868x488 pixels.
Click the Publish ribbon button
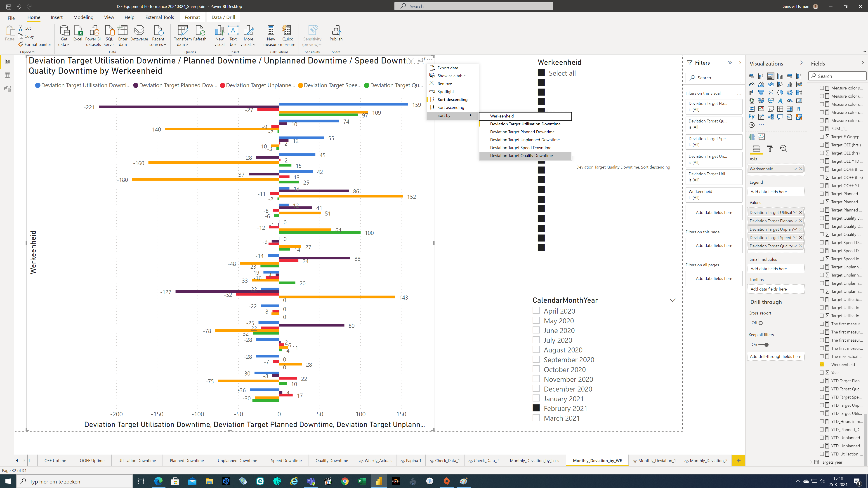(x=336, y=34)
